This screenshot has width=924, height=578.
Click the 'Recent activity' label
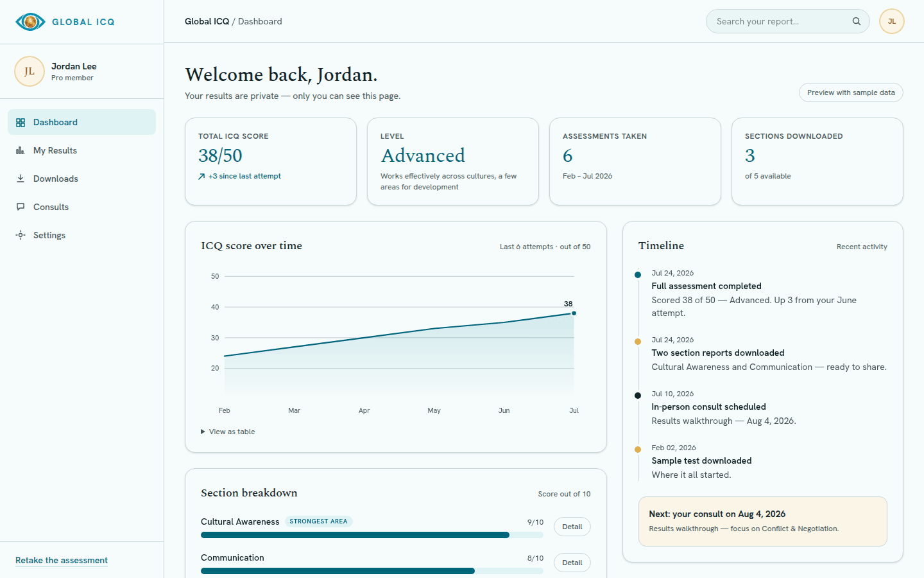[x=862, y=247]
